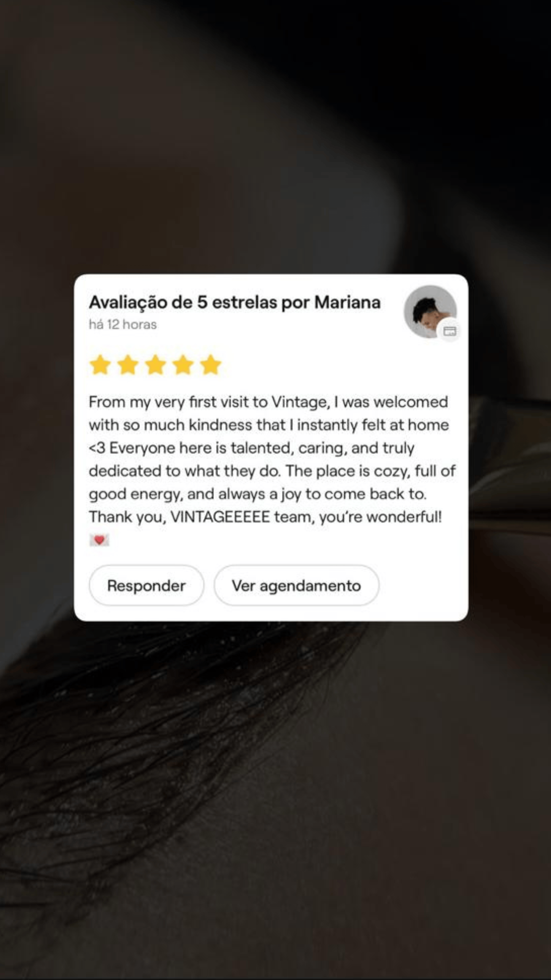
Task: Click the '<3' text in the review
Action: [x=97, y=448]
